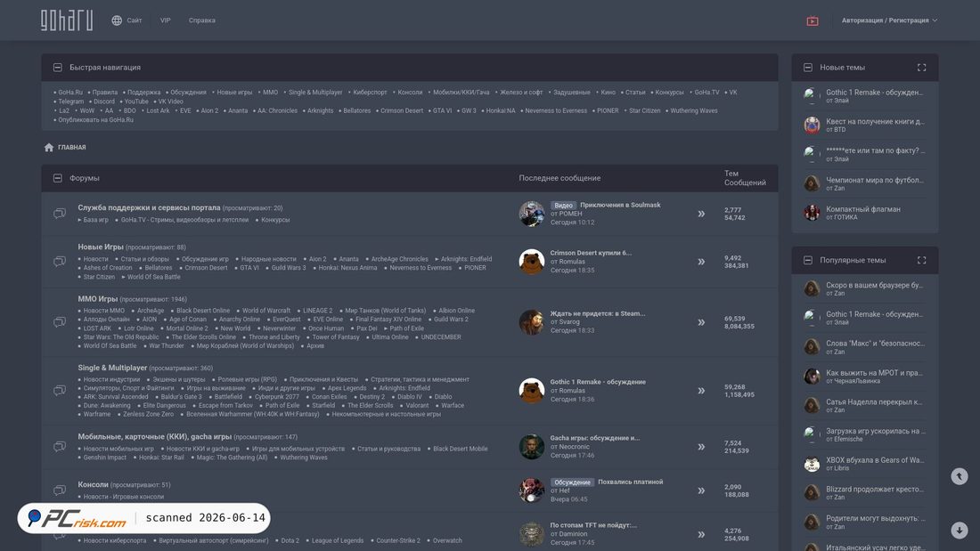Click forum icon for Single & Multiplayer row
This screenshot has height=551, width=980.
60,391
